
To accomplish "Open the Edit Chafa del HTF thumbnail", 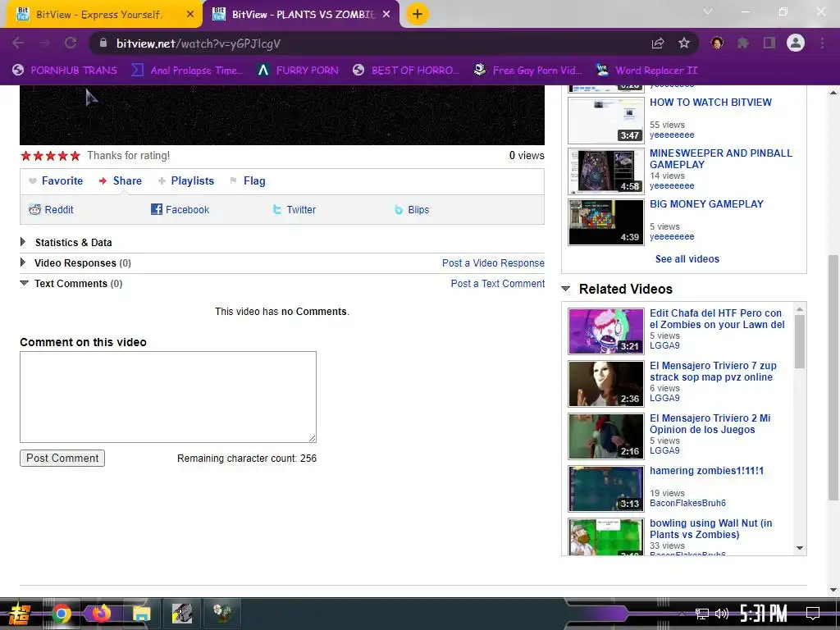I will click(x=605, y=331).
